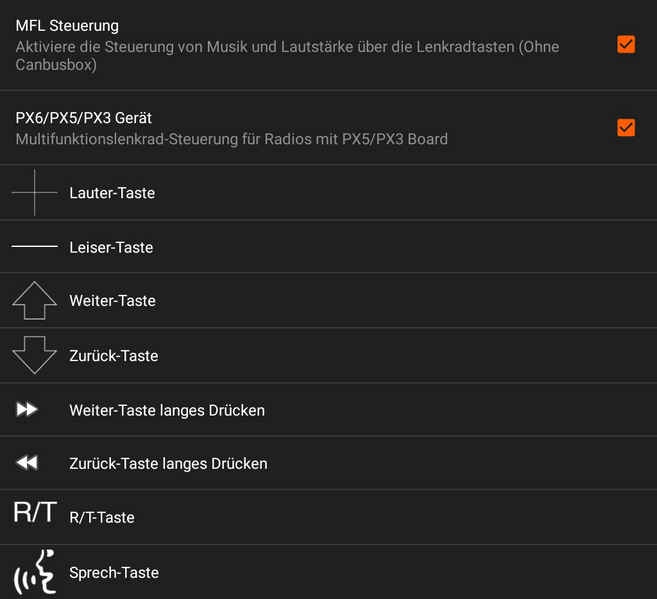This screenshot has width=657, height=599.
Task: Click the up arrow Weiter-Taste icon
Action: pos(34,300)
